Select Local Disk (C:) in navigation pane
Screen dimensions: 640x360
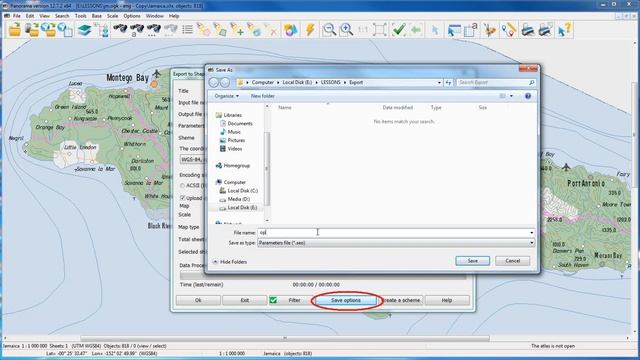(242, 191)
